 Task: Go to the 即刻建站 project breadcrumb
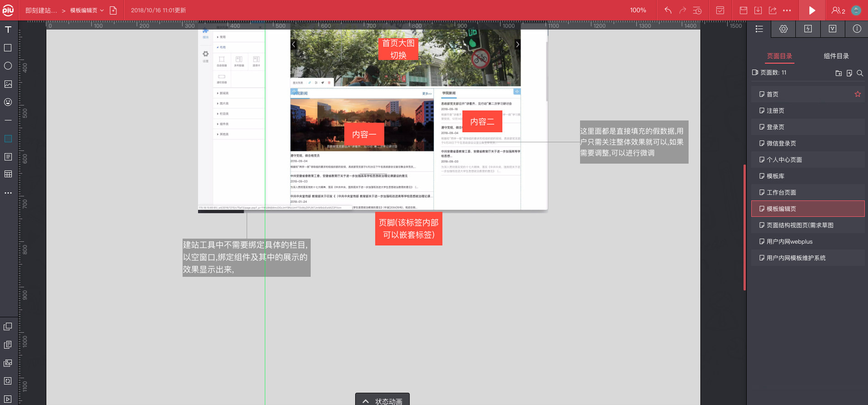tap(41, 10)
